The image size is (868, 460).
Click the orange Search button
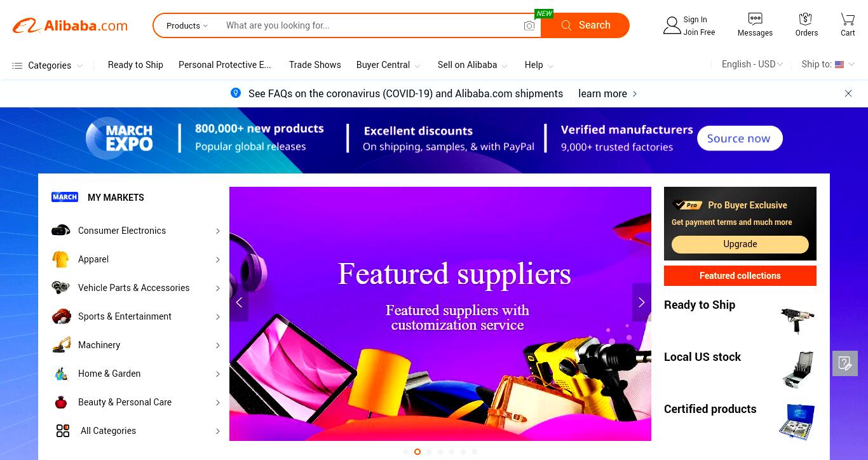585,25
